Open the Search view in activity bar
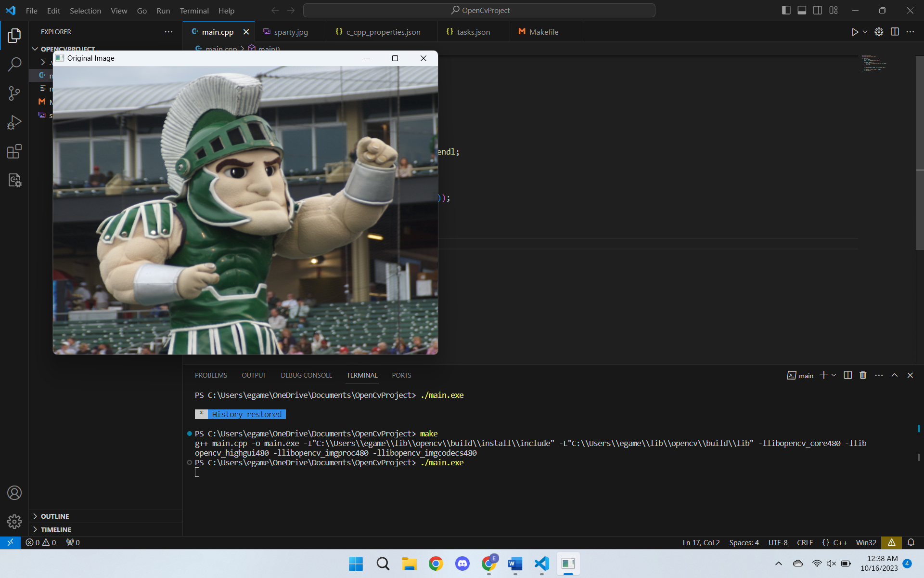 [x=14, y=64]
